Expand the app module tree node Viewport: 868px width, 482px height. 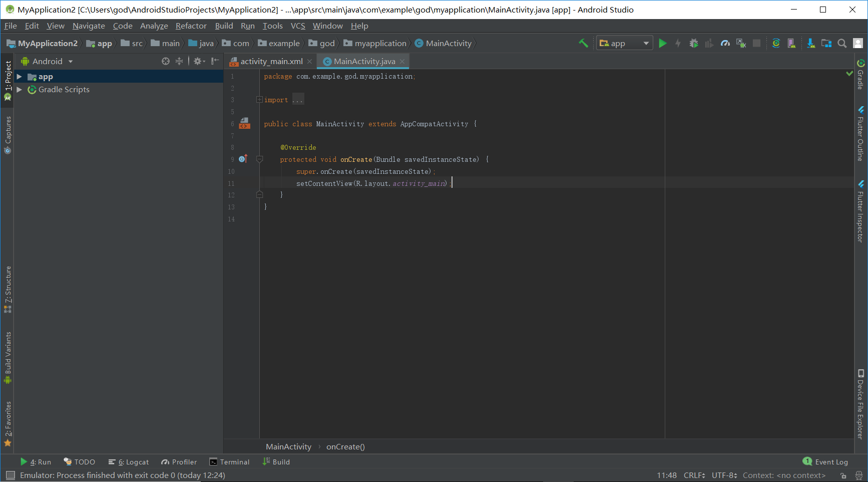click(19, 77)
